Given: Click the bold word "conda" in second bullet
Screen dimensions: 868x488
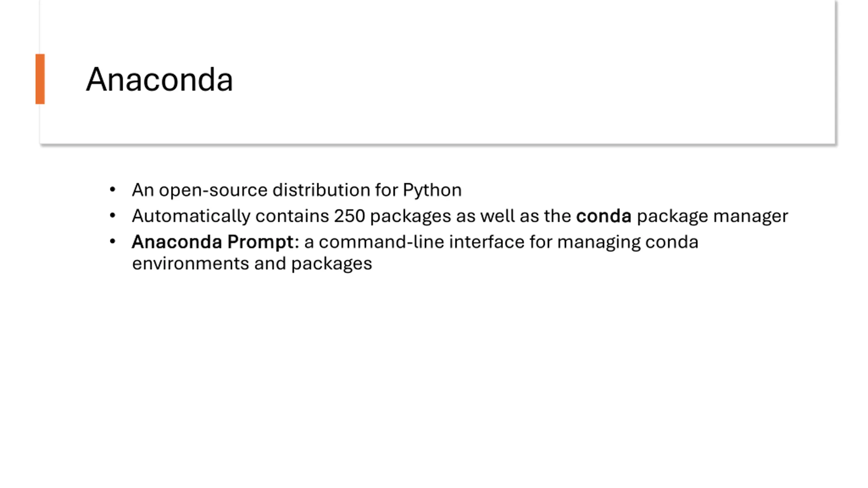Looking at the screenshot, I should coord(604,216).
